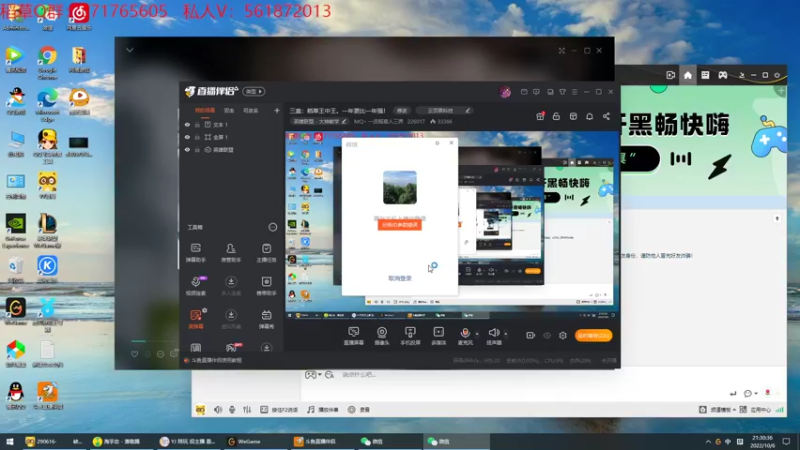The width and height of the screenshot is (800, 450).
Task: Click the music note 播放伴奏 icon in the chat bar
Action: pyautogui.click(x=311, y=409)
